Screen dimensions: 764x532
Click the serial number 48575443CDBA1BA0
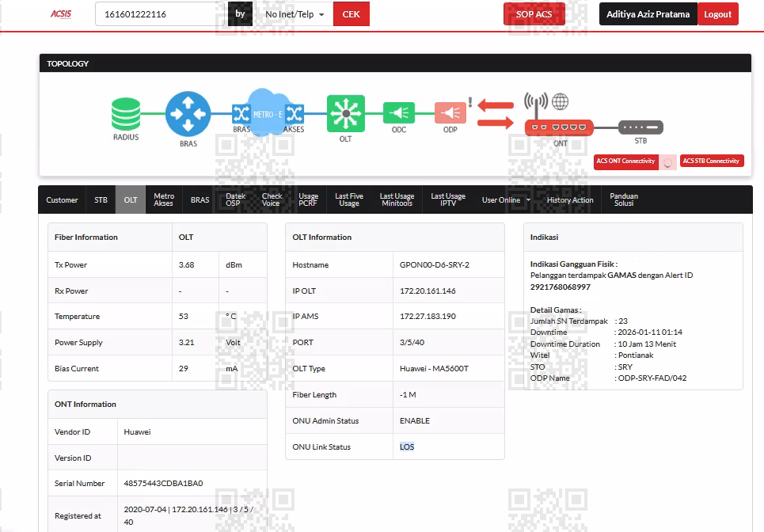(163, 483)
